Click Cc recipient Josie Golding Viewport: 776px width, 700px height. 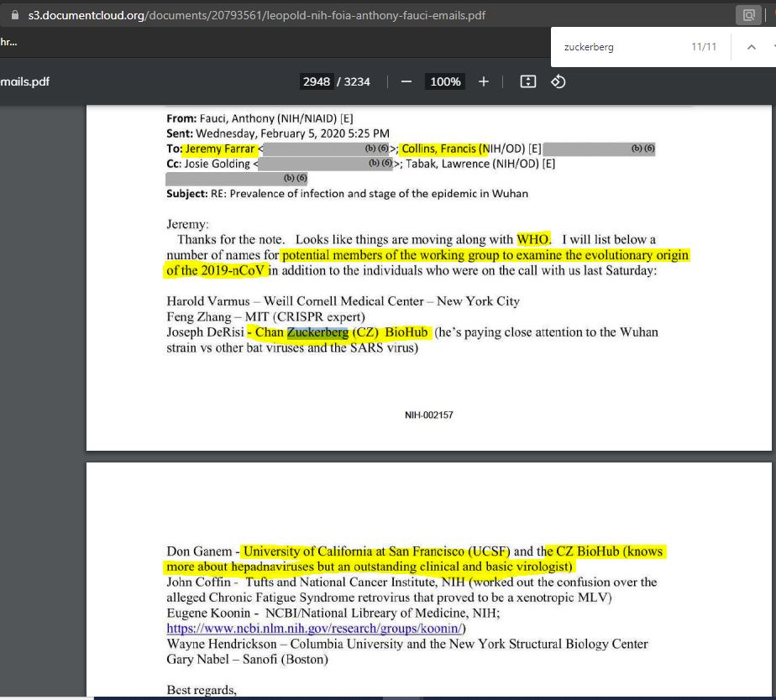tap(217, 164)
